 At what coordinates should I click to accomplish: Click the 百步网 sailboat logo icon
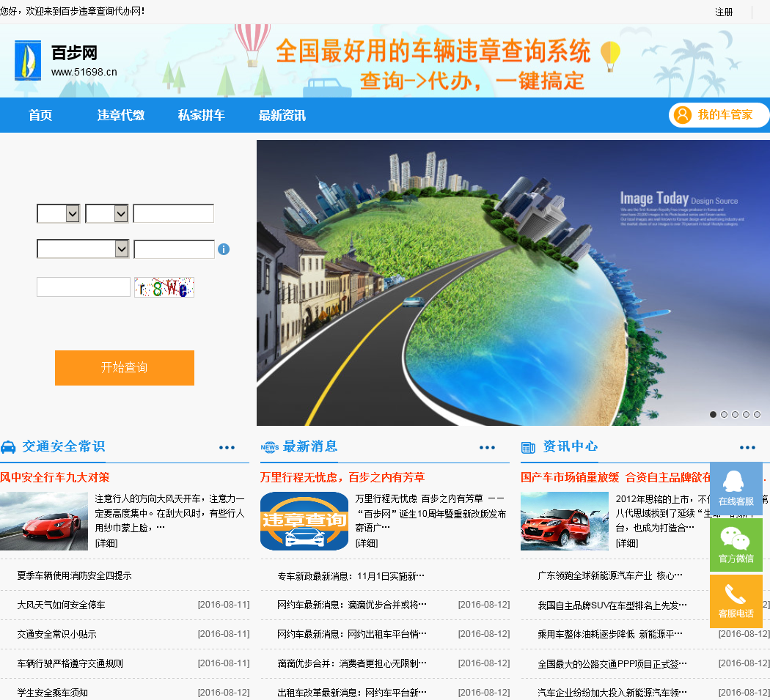click(x=28, y=60)
